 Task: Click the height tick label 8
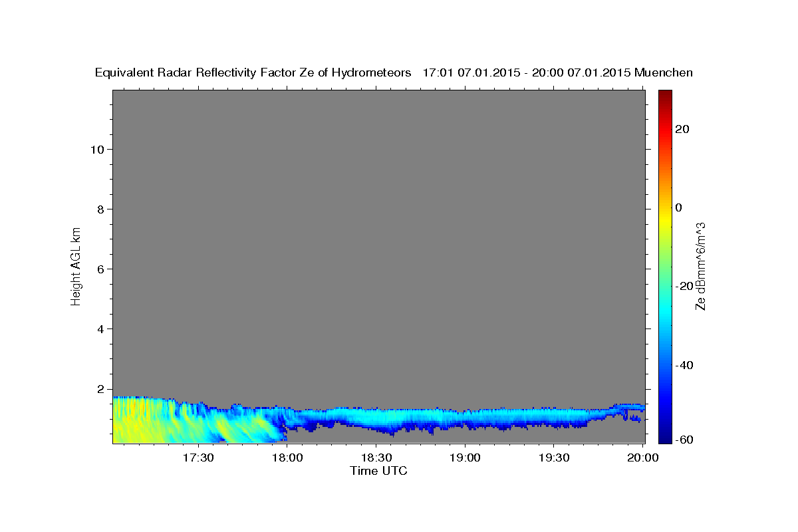[x=101, y=209]
